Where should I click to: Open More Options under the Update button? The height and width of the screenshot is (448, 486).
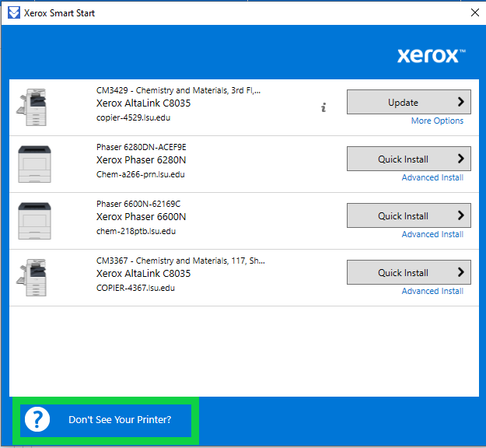437,121
